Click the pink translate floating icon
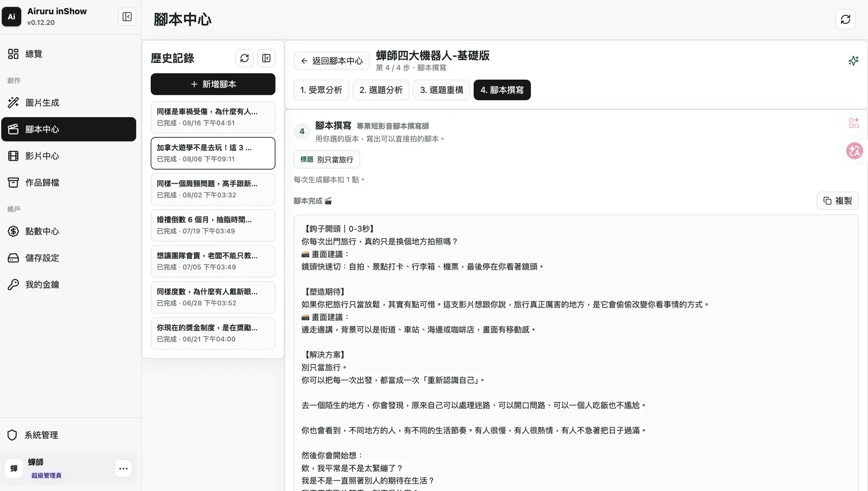The image size is (868, 491). coord(854,151)
